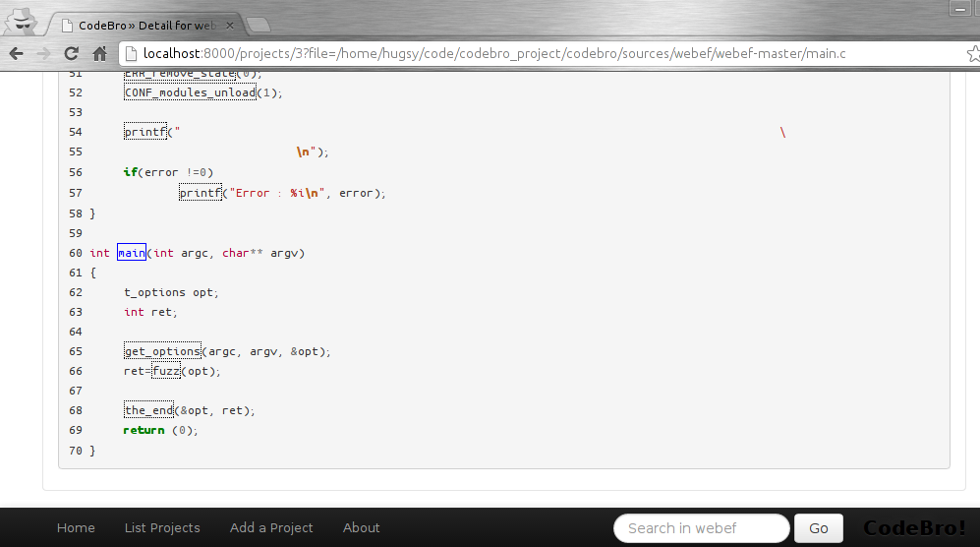
Task: Open Add a Project in the navbar
Action: pos(271,527)
